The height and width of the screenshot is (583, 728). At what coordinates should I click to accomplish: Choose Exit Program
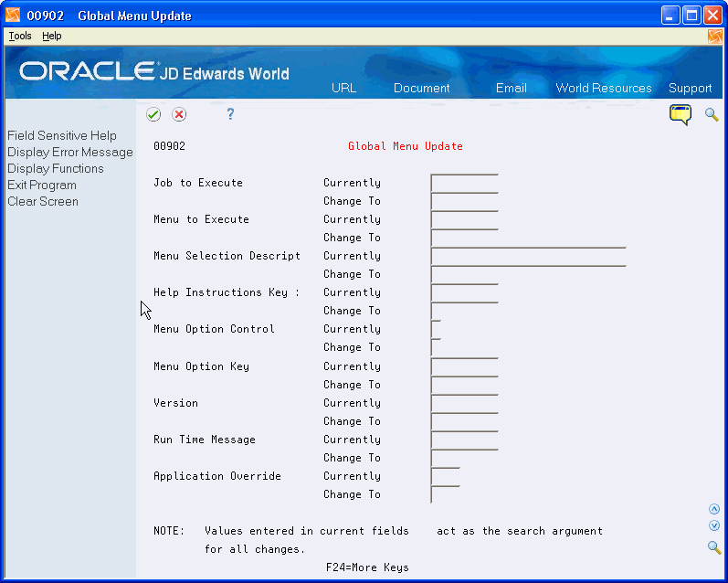[42, 185]
